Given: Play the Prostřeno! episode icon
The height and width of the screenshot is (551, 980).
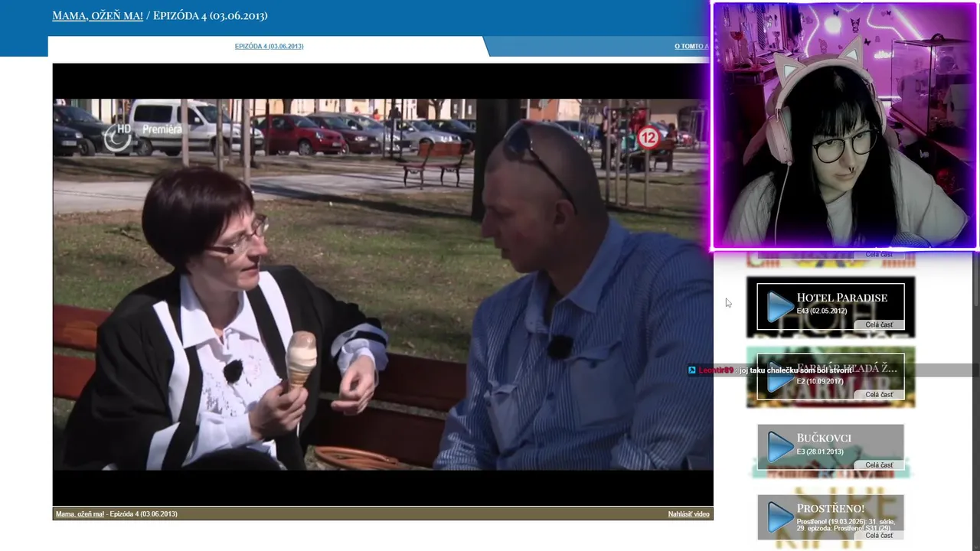Looking at the screenshot, I should click(x=780, y=517).
